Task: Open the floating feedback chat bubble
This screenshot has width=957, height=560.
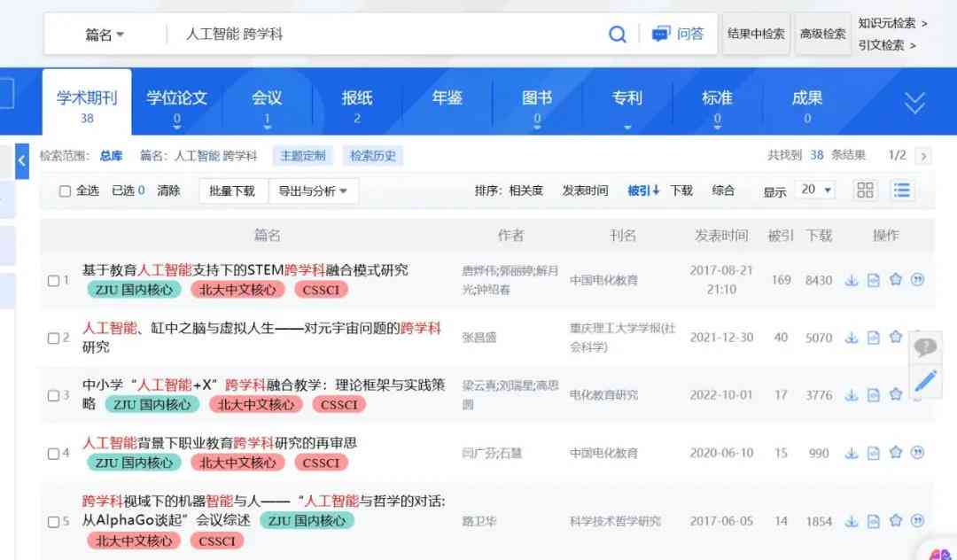Action: click(x=925, y=347)
